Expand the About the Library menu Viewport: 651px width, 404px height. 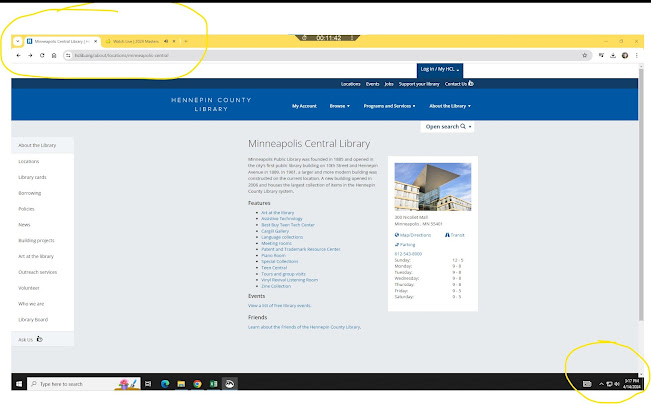(450, 106)
